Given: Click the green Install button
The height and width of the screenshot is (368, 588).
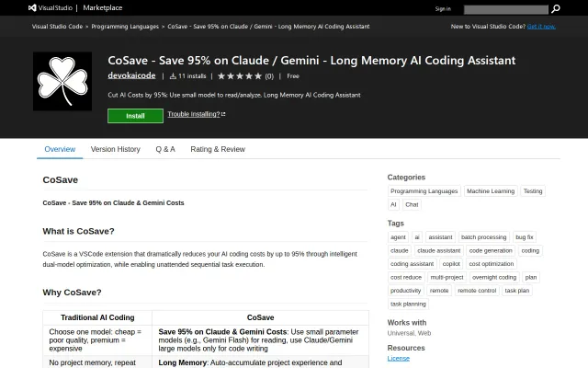Looking at the screenshot, I should tap(135, 116).
